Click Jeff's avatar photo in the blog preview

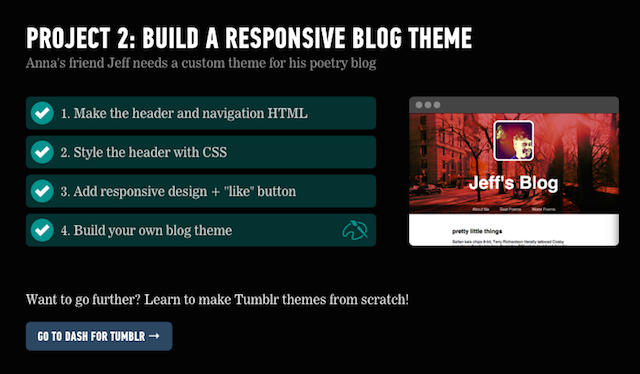pyautogui.click(x=513, y=141)
